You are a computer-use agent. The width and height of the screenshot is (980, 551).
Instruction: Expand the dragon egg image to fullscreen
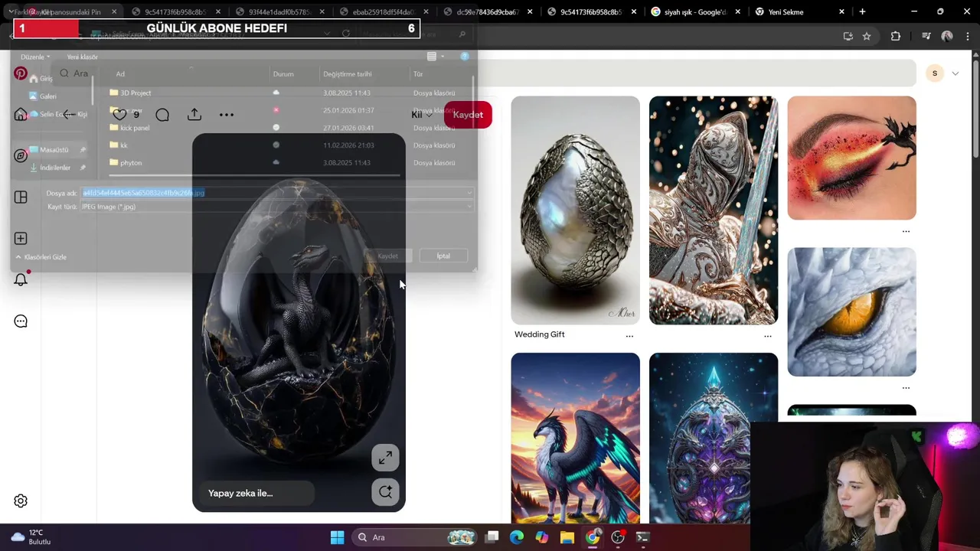[385, 458]
